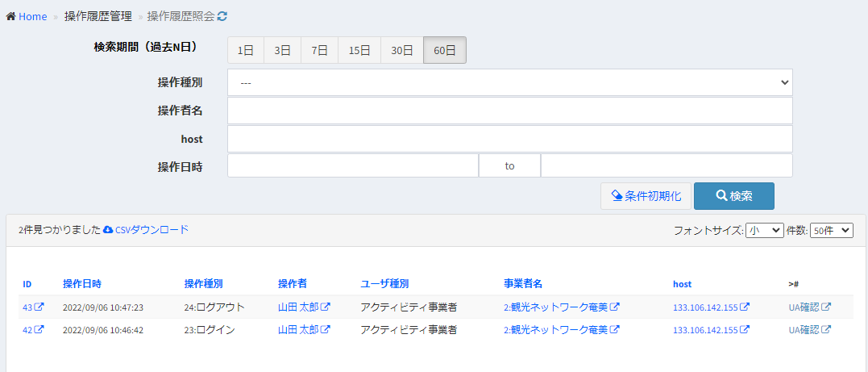
Task: Sort by the ユーザ種別 column header
Action: [384, 284]
